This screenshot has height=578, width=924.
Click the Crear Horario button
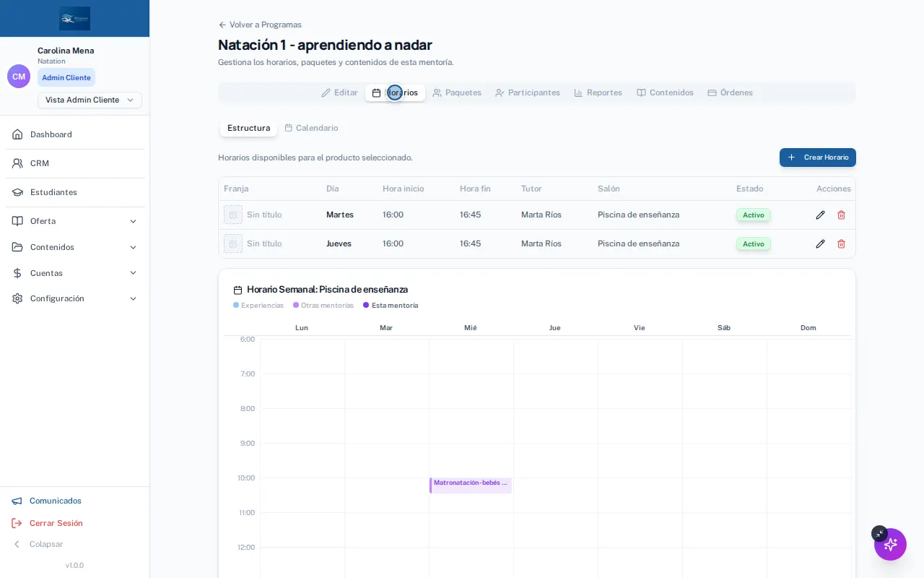click(x=818, y=158)
